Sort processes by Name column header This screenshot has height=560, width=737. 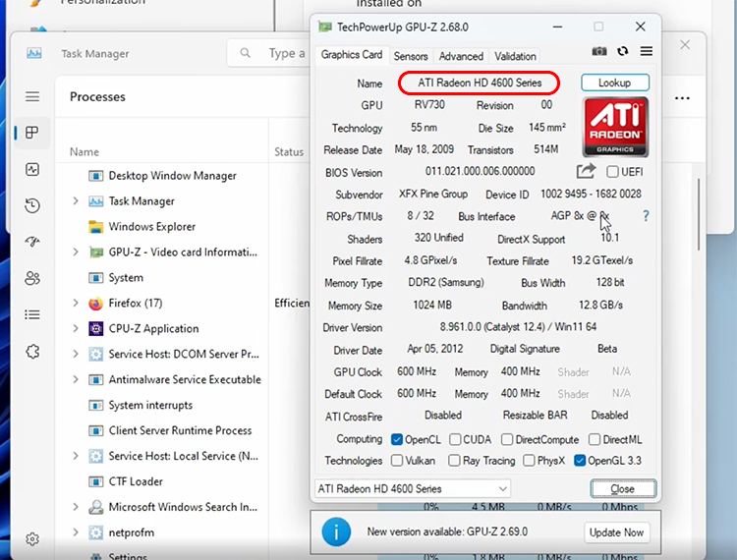pos(85,151)
